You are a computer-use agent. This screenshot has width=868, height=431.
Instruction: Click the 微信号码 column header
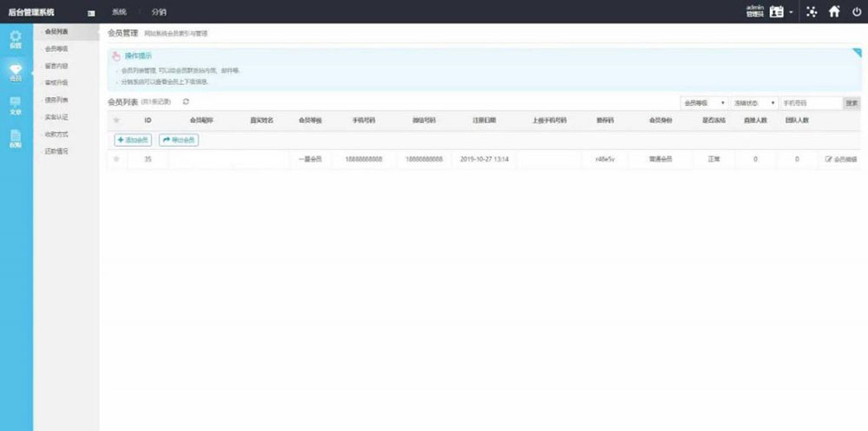point(424,120)
